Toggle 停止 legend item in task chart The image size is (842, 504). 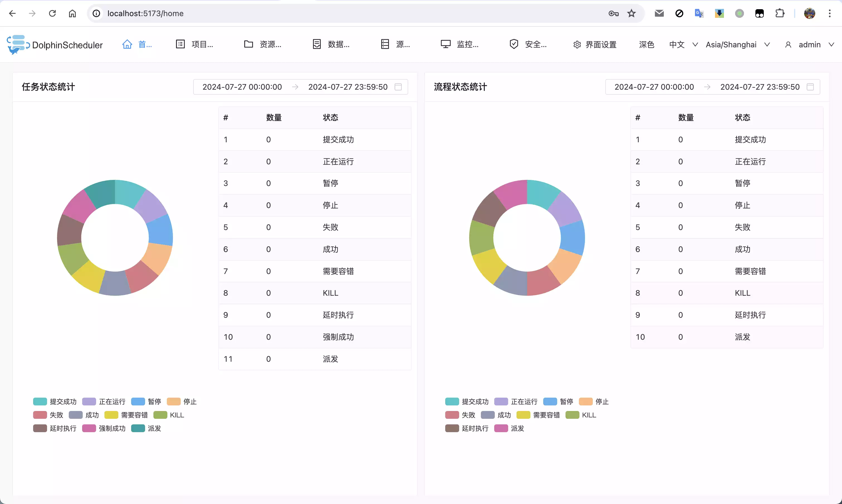182,402
